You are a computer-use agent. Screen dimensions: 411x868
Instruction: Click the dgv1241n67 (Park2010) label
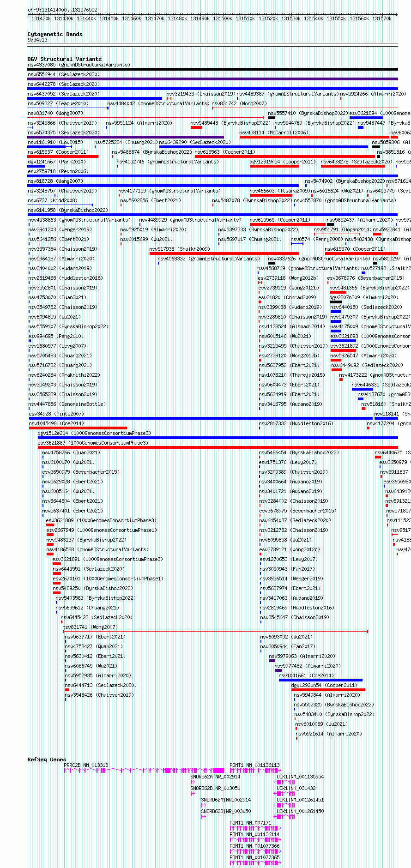tap(57, 162)
